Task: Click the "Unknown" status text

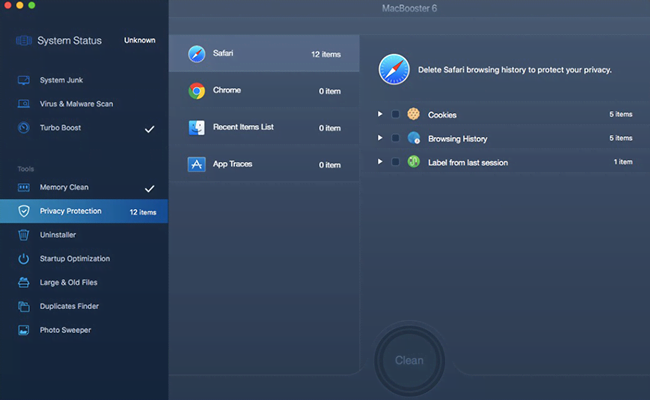Action: (140, 40)
